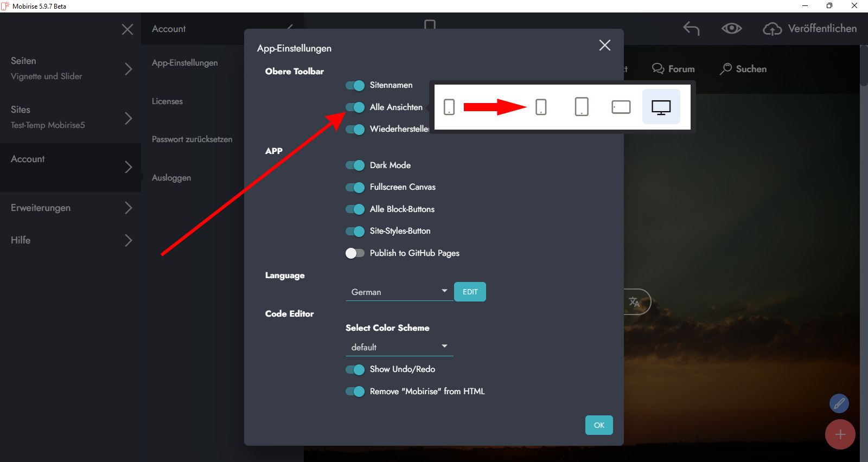Enable Publish to GitHub Pages toggle

[355, 253]
